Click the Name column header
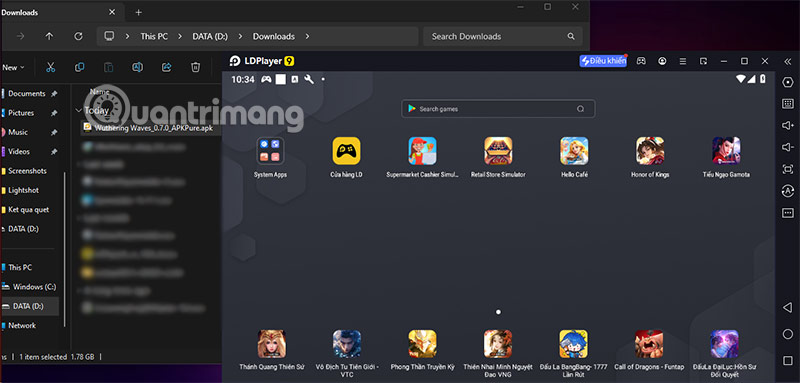The image size is (800, 383). click(x=99, y=92)
